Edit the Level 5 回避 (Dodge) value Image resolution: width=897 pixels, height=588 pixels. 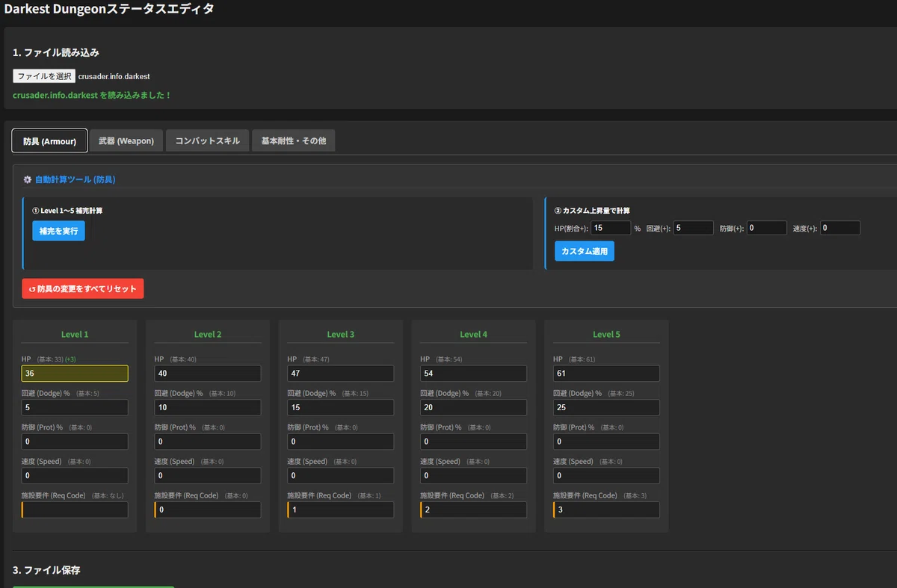click(x=607, y=407)
